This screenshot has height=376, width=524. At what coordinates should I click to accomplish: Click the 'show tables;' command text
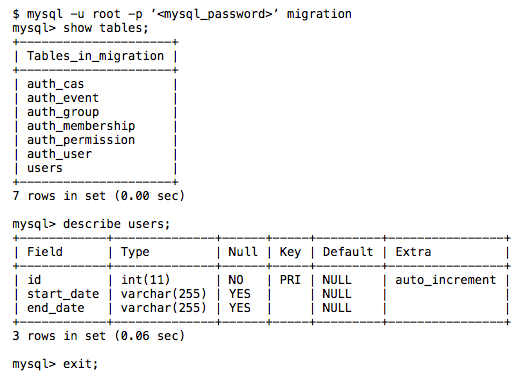[x=106, y=28]
